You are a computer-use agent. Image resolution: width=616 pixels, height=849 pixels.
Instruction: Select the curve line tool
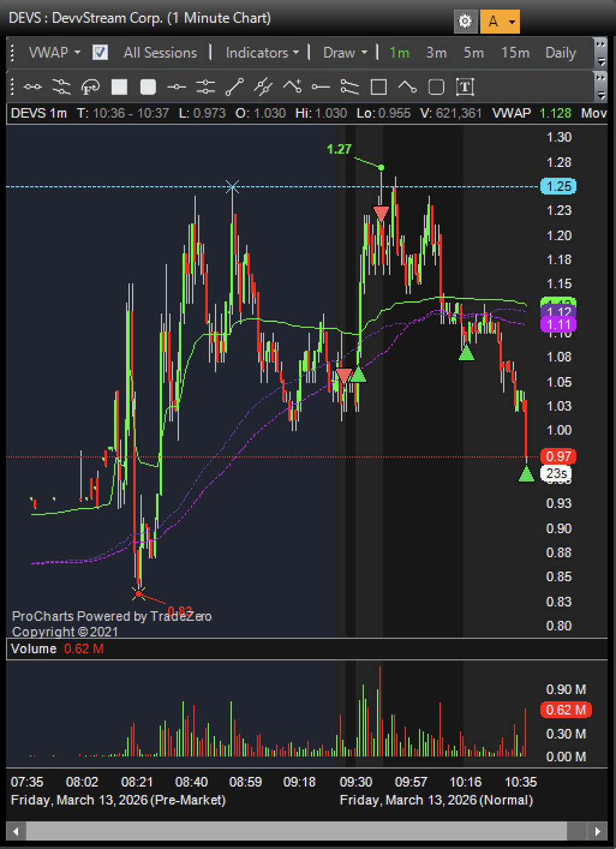coord(407,87)
